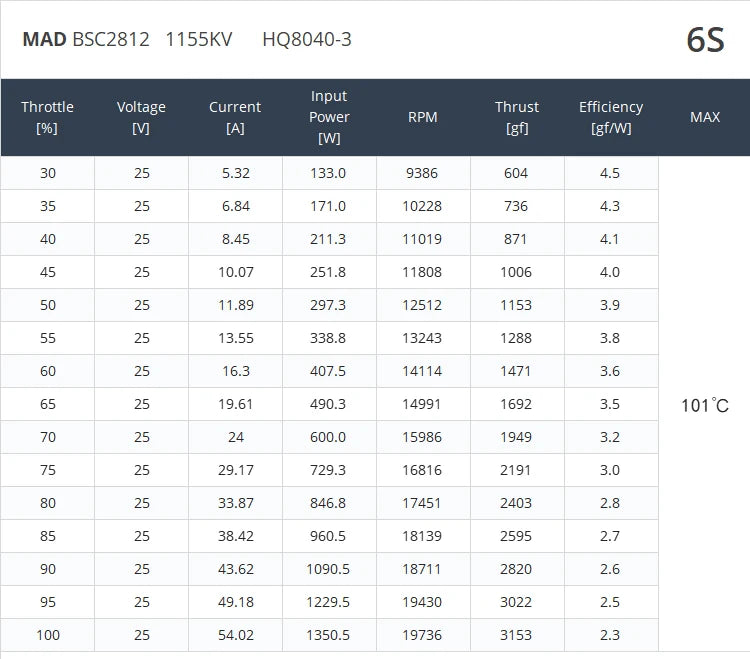Click the MAD BSC2812 title text

(x=86, y=40)
